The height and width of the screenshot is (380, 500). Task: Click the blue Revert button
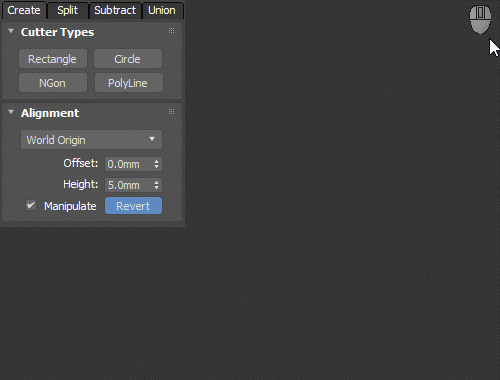133,206
